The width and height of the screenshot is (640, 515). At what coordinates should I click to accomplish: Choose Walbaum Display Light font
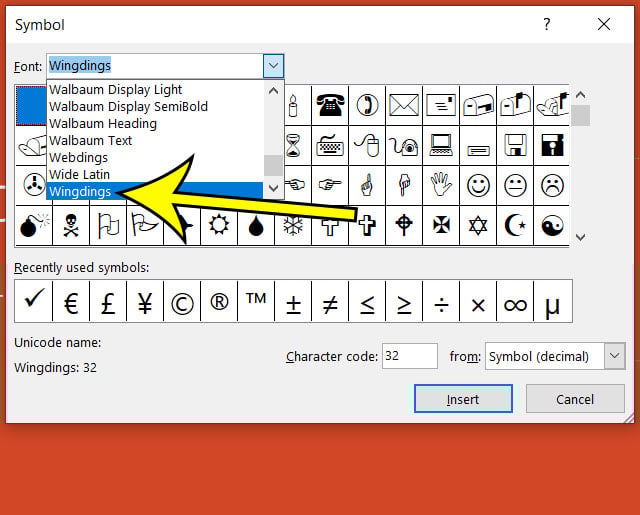(155, 89)
